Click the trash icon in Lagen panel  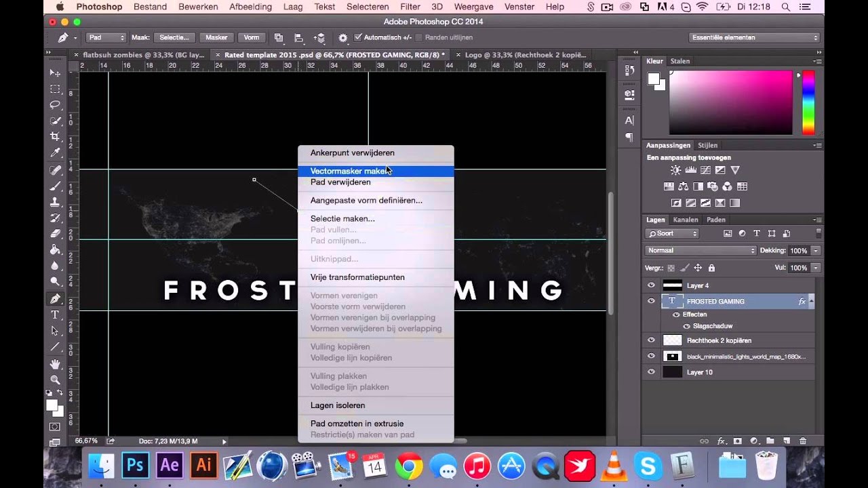tap(803, 441)
